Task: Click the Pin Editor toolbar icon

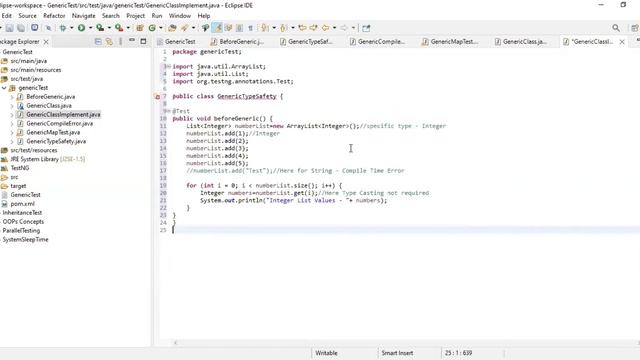Action: (x=366, y=28)
